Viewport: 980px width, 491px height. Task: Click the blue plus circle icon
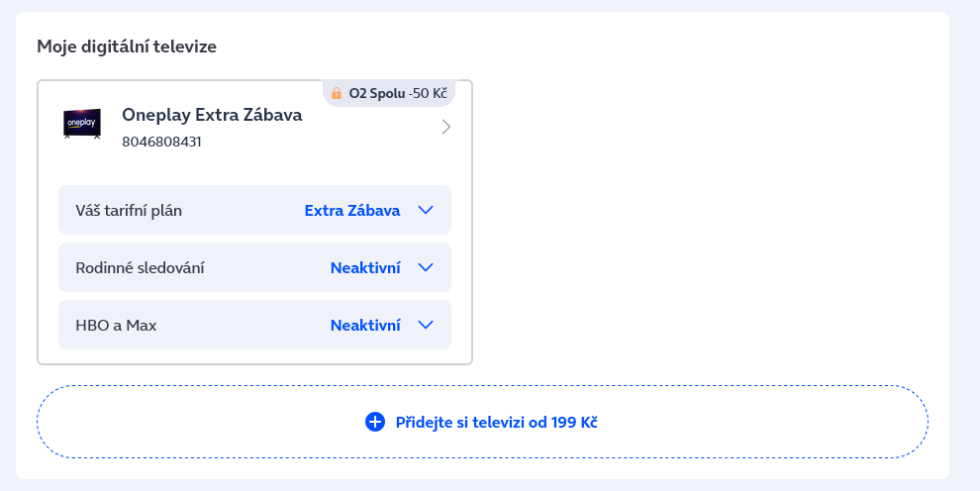pos(375,422)
